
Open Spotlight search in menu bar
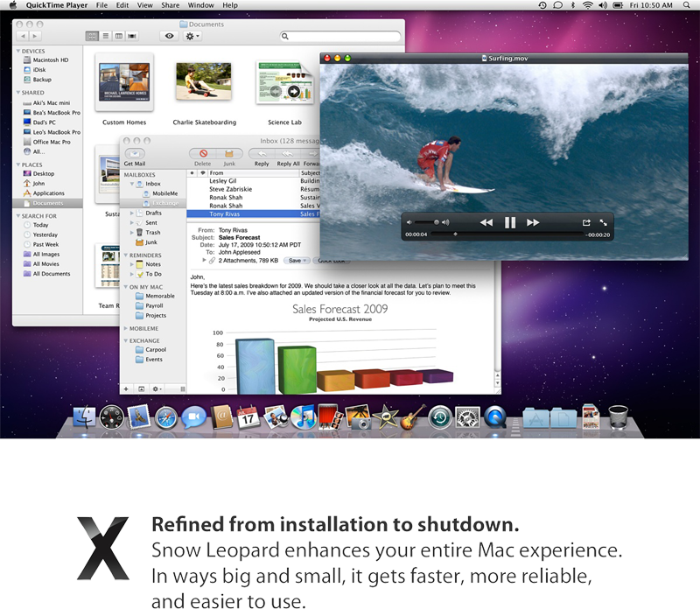(686, 5)
